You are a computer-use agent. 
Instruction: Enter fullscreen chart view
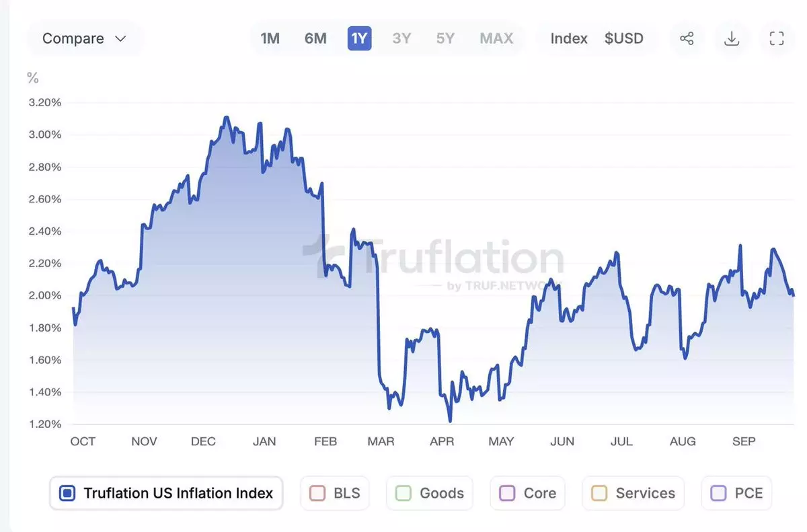point(777,38)
